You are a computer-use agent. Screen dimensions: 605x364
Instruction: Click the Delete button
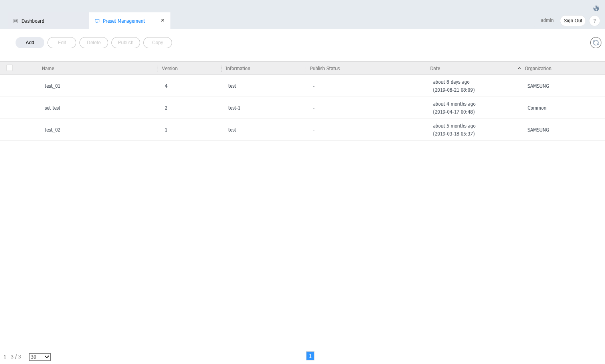coord(93,43)
